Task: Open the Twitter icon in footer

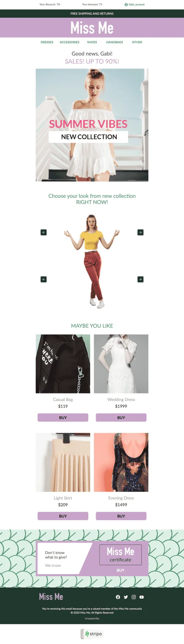Action: point(126,597)
